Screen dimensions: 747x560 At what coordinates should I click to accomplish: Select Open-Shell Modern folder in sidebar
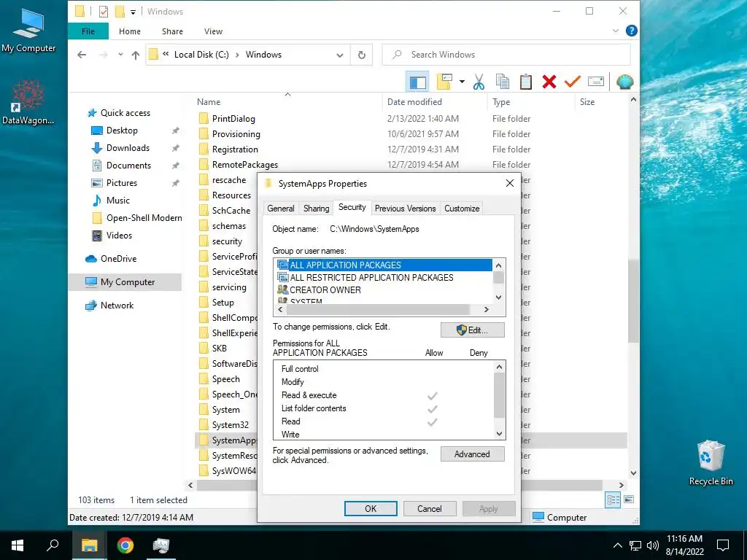tap(144, 218)
